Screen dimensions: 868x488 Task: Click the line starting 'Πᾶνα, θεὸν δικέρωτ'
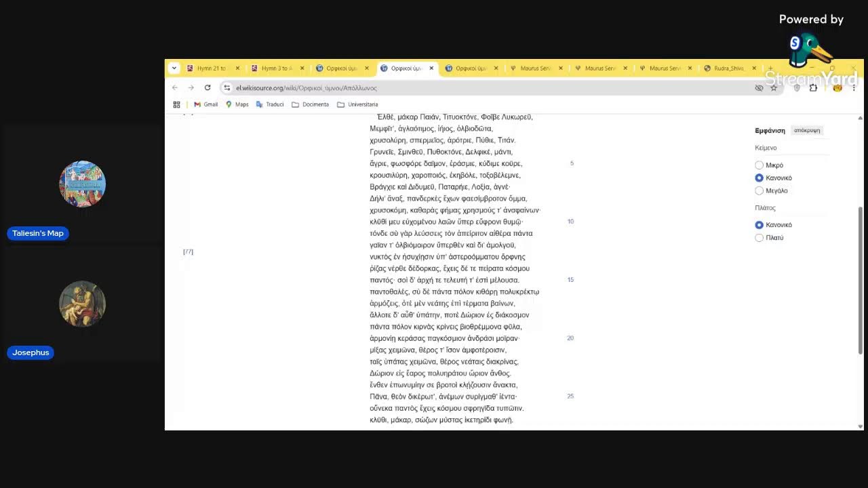tap(443, 396)
